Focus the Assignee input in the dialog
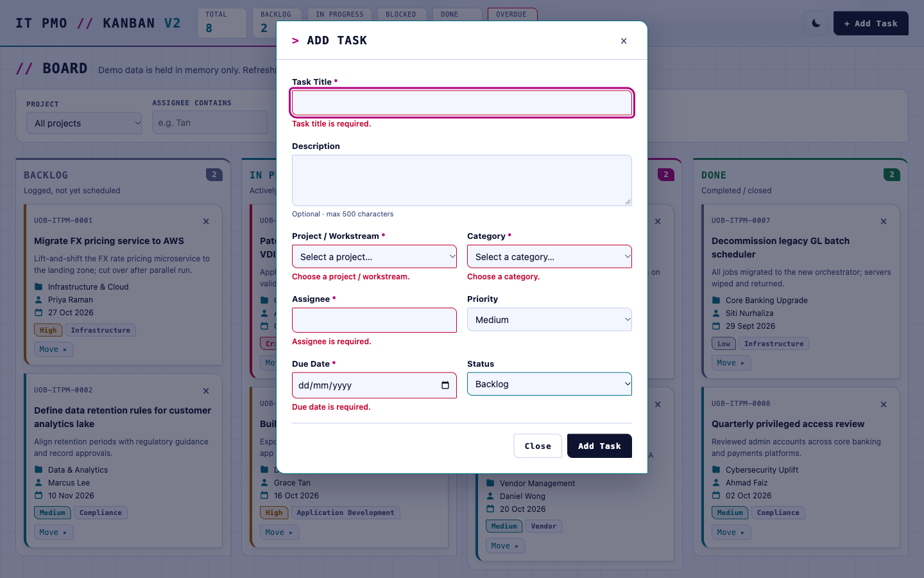Viewport: 924px width, 578px height. (374, 320)
